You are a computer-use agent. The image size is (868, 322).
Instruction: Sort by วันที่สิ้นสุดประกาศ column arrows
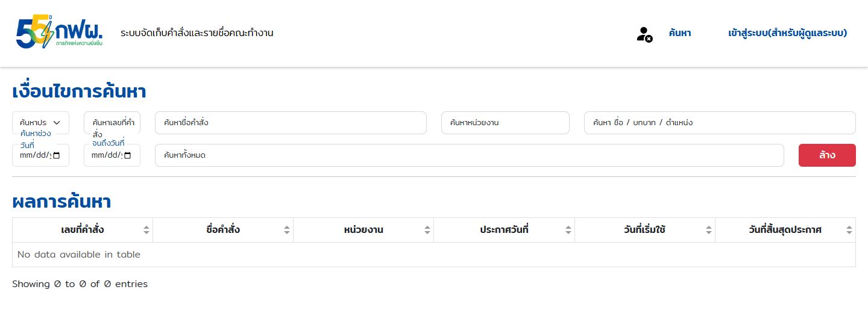pos(849,230)
